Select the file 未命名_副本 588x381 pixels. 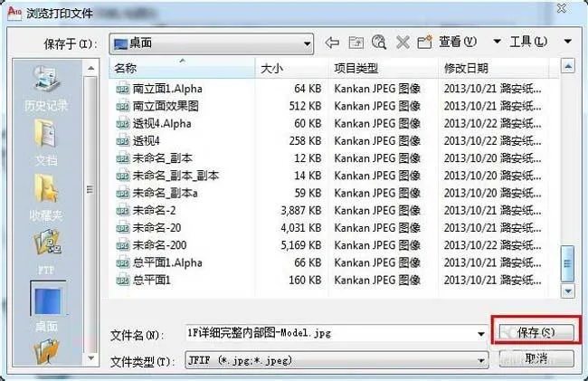point(162,158)
